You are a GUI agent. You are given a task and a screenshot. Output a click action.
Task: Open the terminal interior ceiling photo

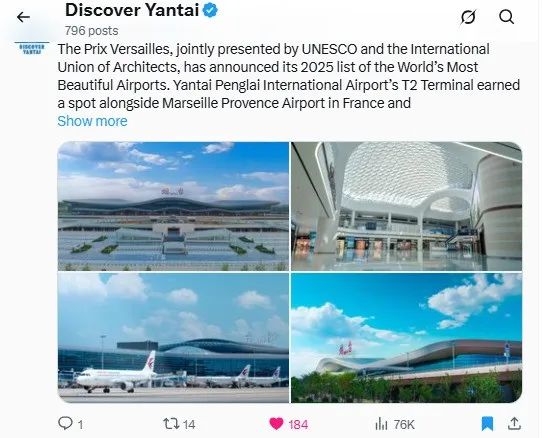[406, 206]
